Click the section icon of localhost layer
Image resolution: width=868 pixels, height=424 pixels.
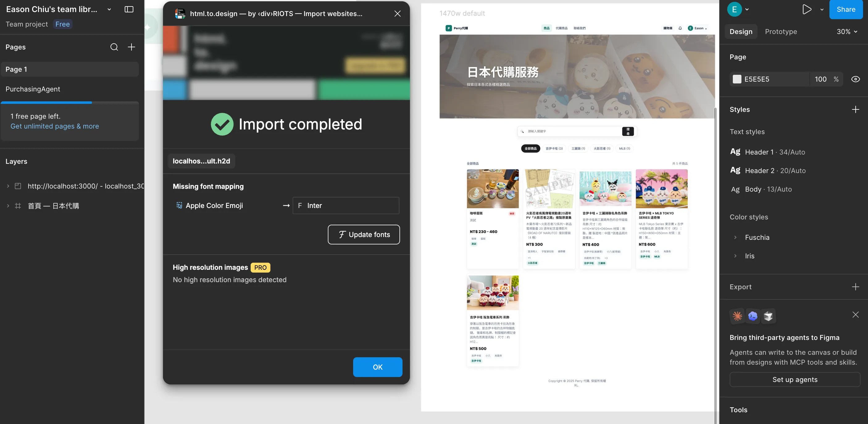[x=18, y=186]
